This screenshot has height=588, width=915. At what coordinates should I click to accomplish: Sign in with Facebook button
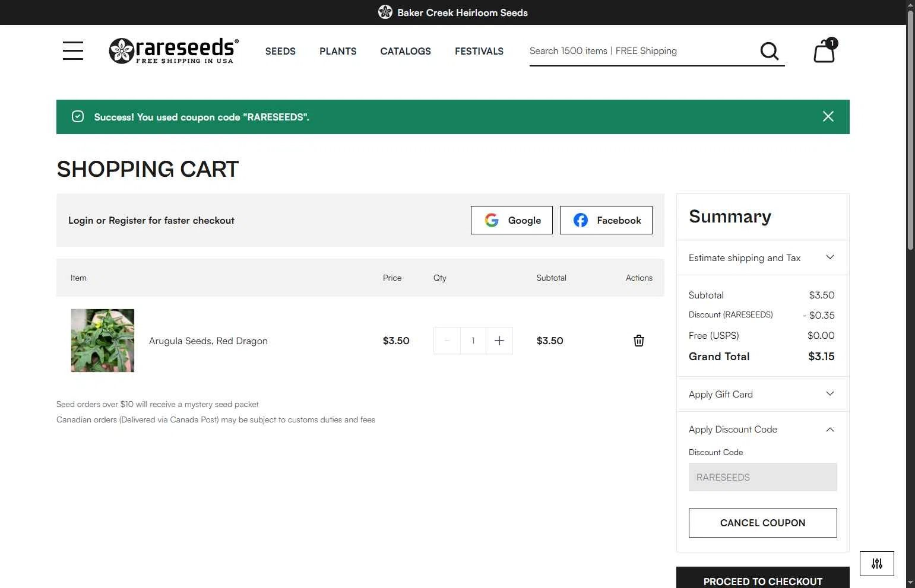606,220
